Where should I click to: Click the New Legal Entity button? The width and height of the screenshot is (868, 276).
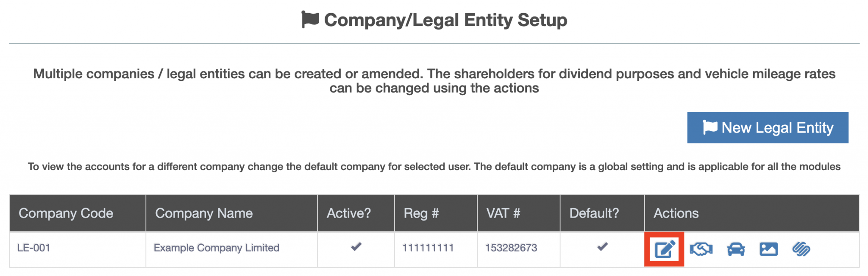pos(767,127)
